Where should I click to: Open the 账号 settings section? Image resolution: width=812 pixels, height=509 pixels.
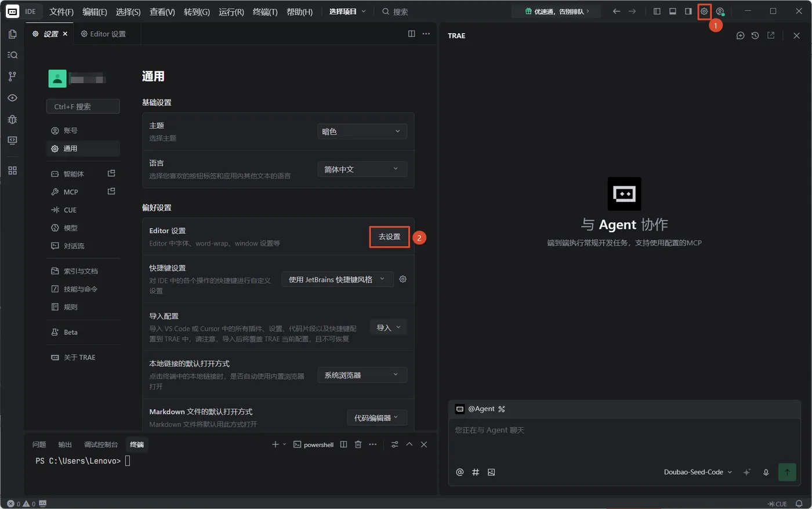click(83, 131)
